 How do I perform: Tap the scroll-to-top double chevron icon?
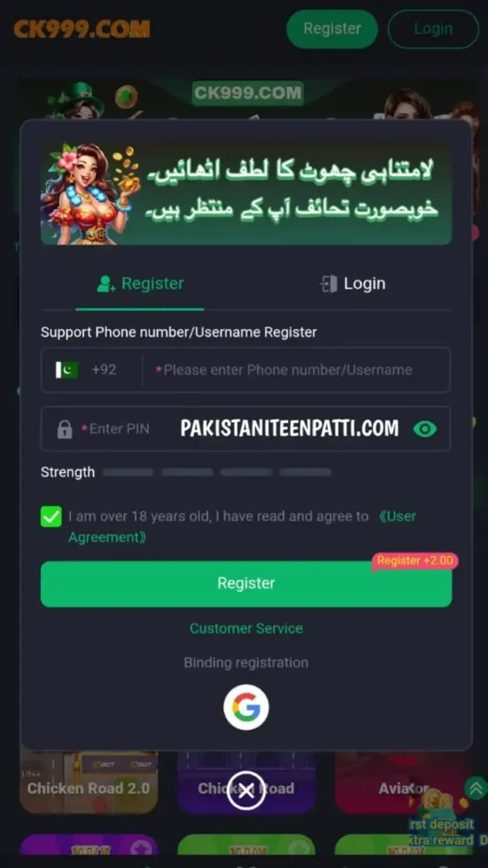click(476, 787)
